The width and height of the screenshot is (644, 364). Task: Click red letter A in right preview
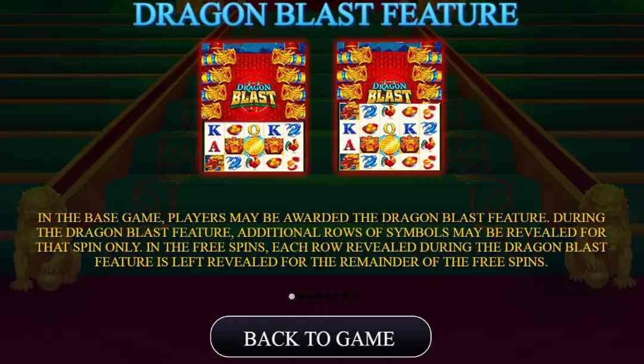pos(349,145)
